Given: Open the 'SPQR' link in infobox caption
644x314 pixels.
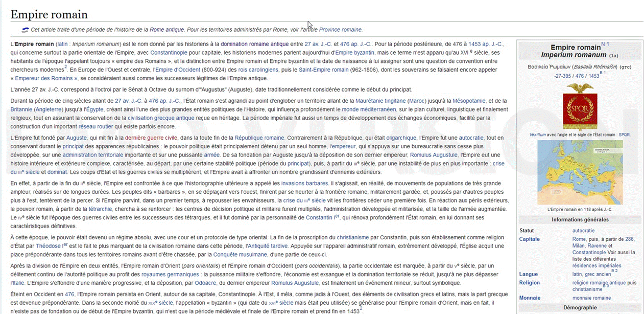Looking at the screenshot, I should pos(625,134).
